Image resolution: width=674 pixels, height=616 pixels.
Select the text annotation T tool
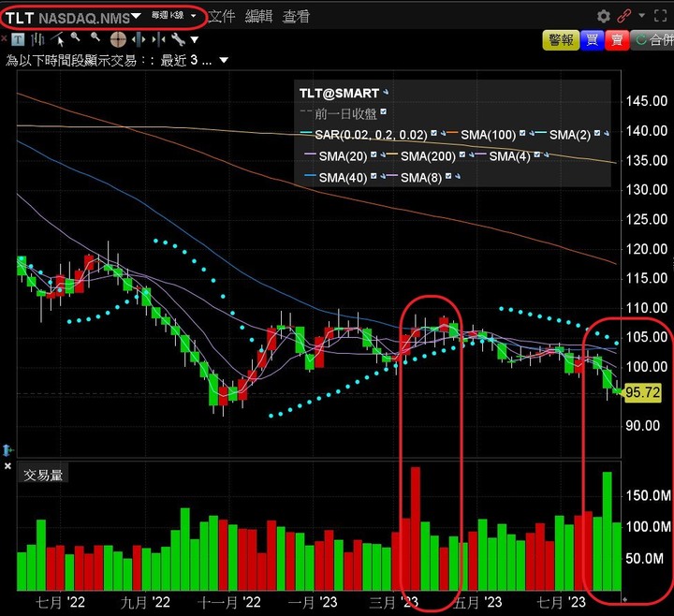coord(18,40)
